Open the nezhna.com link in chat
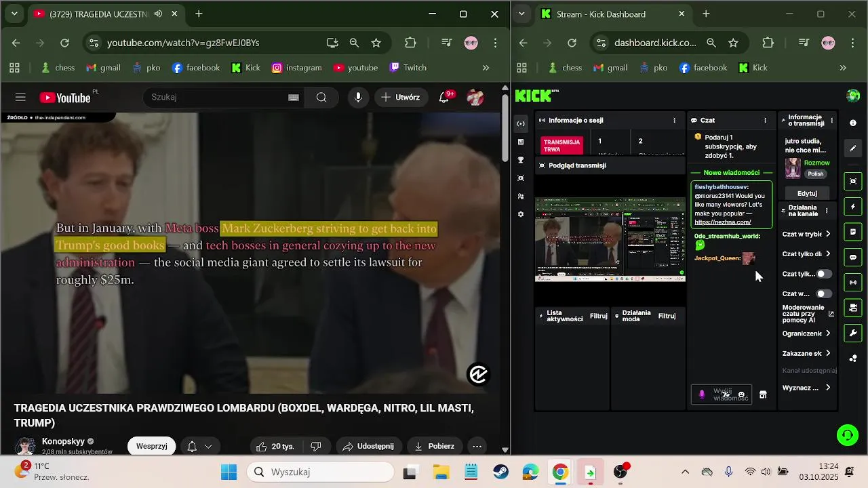868x488 pixels. pyautogui.click(x=722, y=222)
